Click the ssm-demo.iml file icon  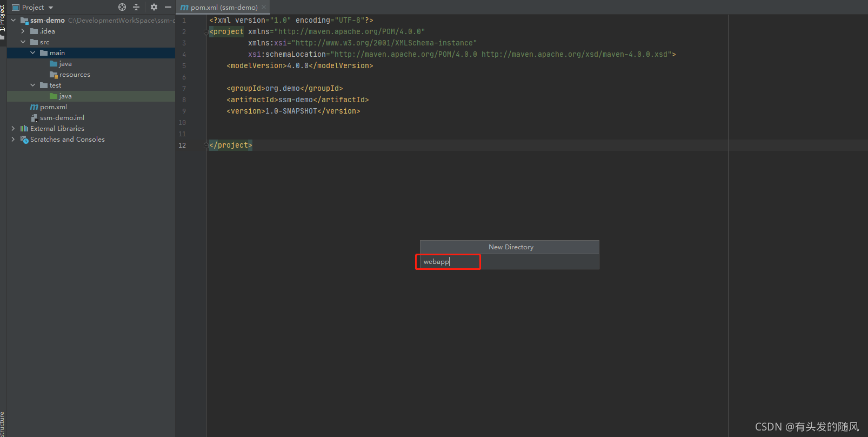[34, 118]
